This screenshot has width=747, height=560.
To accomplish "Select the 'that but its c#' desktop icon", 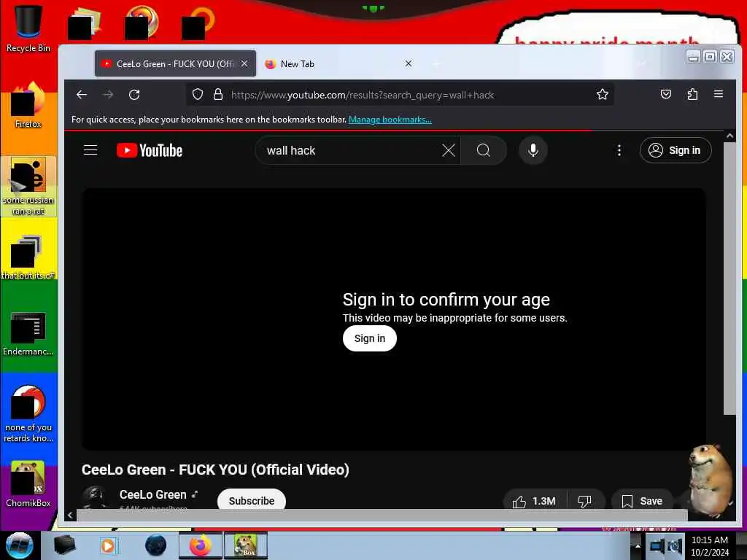I will [28, 257].
